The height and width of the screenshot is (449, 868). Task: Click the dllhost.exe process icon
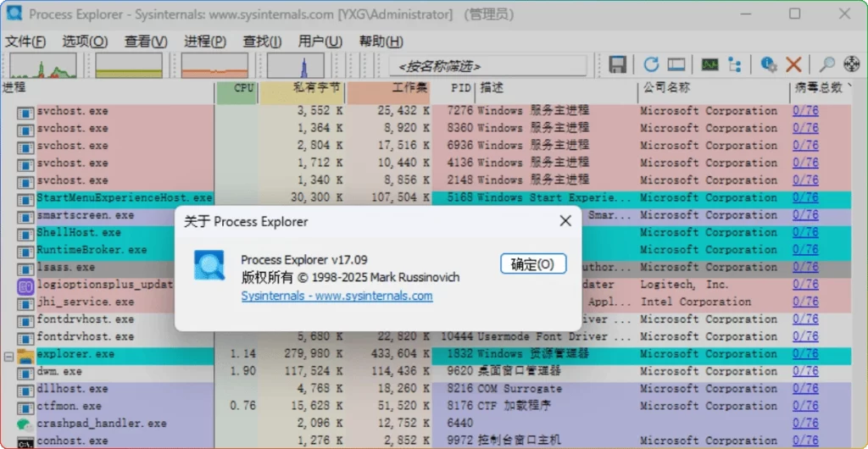click(25, 391)
